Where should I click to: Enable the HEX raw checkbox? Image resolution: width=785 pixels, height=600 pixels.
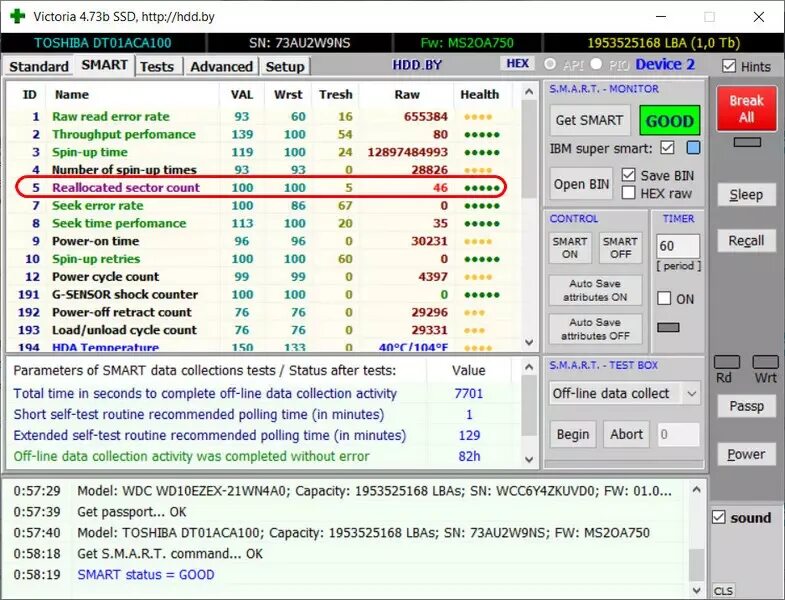click(x=628, y=193)
